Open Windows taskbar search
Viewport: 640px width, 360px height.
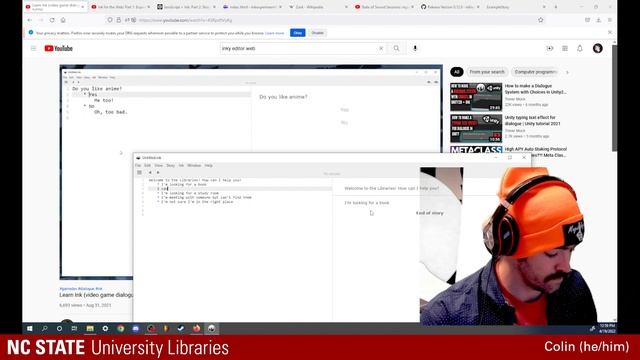(44, 328)
